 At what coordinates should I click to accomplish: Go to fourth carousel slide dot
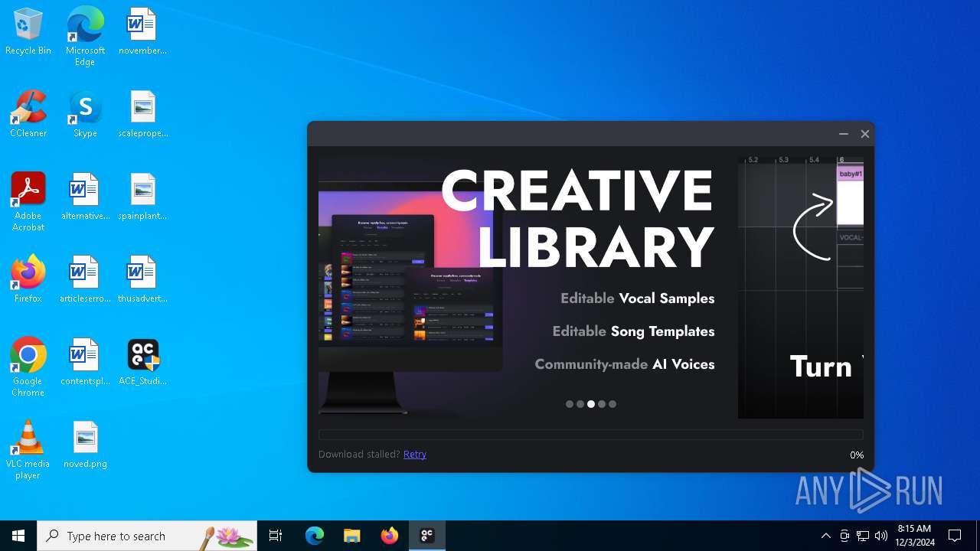[602, 404]
